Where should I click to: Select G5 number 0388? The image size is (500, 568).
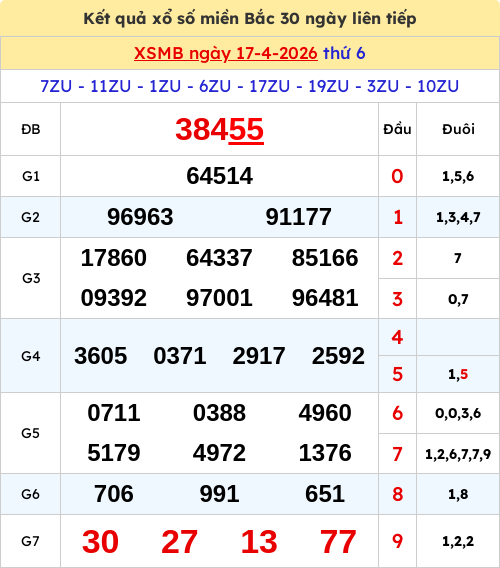pyautogui.click(x=219, y=413)
